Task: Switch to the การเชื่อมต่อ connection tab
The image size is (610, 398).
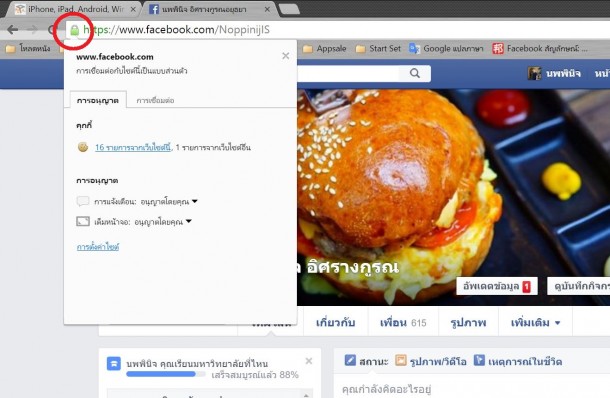Action: (x=155, y=100)
